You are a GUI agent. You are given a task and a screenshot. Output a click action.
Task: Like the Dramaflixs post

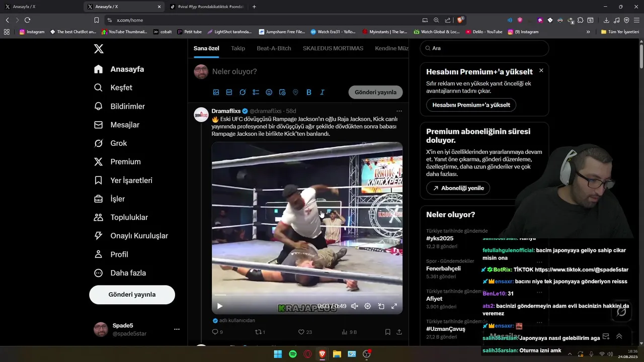305,332
